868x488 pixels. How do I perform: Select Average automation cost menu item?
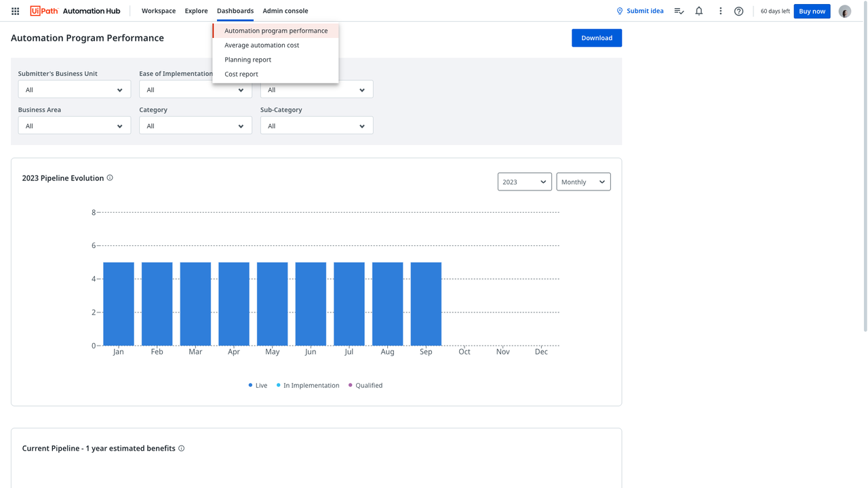[x=262, y=45]
